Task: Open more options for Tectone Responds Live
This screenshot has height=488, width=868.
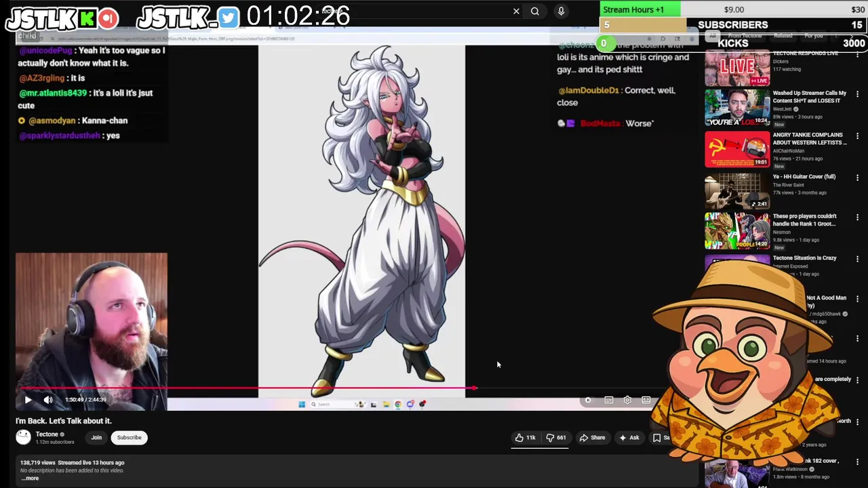Action: (x=857, y=54)
